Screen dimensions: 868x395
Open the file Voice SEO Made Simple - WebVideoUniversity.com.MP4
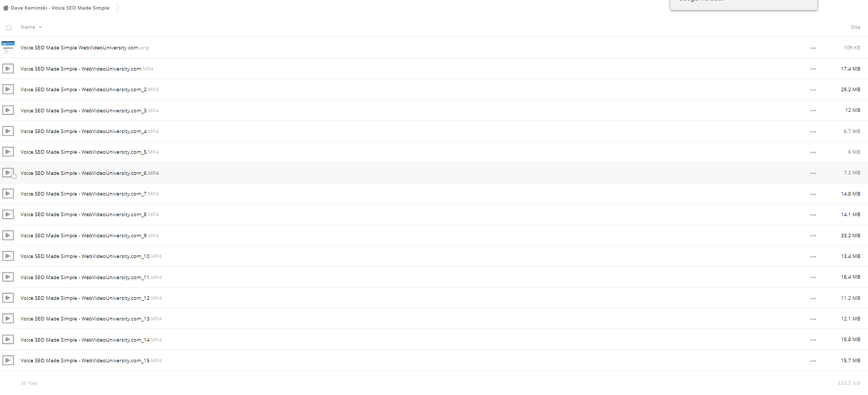tap(87, 69)
